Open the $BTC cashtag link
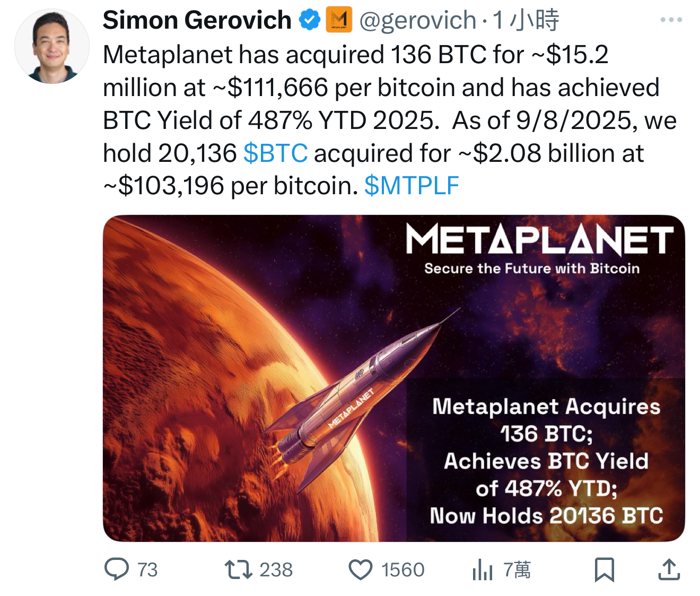700x596 pixels. pos(275,153)
